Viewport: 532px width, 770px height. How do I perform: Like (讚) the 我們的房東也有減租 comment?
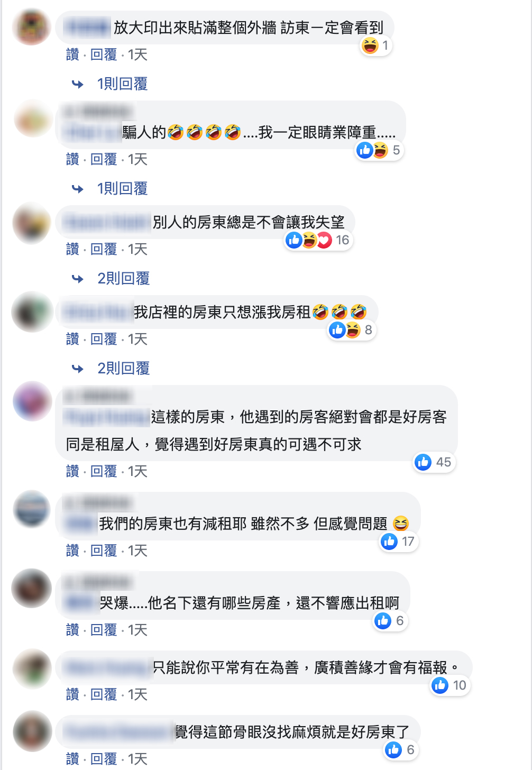(x=72, y=551)
